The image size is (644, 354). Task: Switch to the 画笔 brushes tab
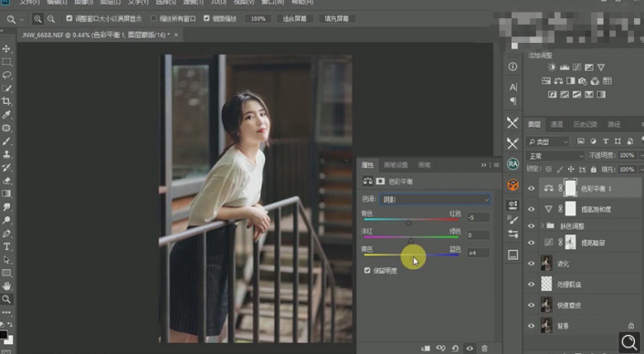pos(424,165)
